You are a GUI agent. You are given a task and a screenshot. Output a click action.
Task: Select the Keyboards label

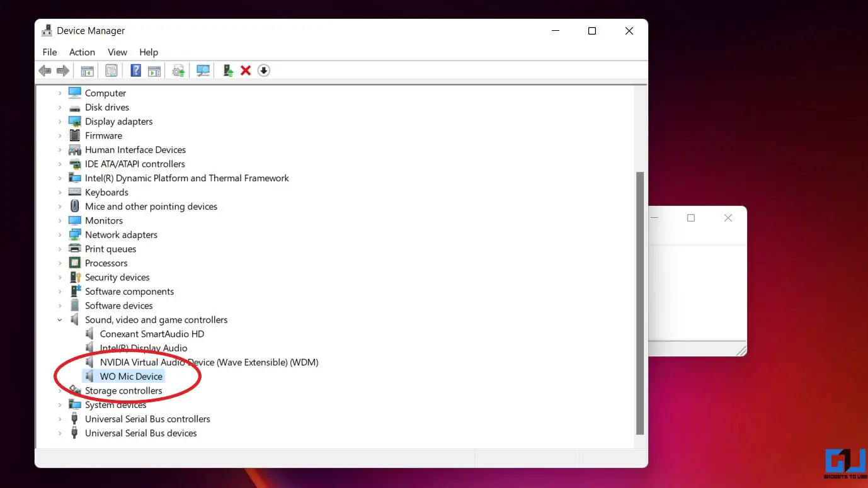tap(106, 192)
